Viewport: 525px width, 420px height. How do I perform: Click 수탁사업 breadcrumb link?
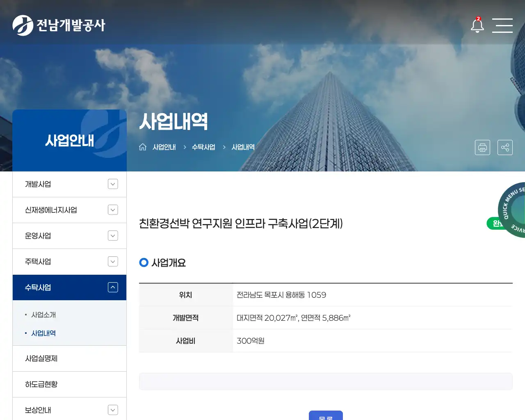[x=203, y=147]
